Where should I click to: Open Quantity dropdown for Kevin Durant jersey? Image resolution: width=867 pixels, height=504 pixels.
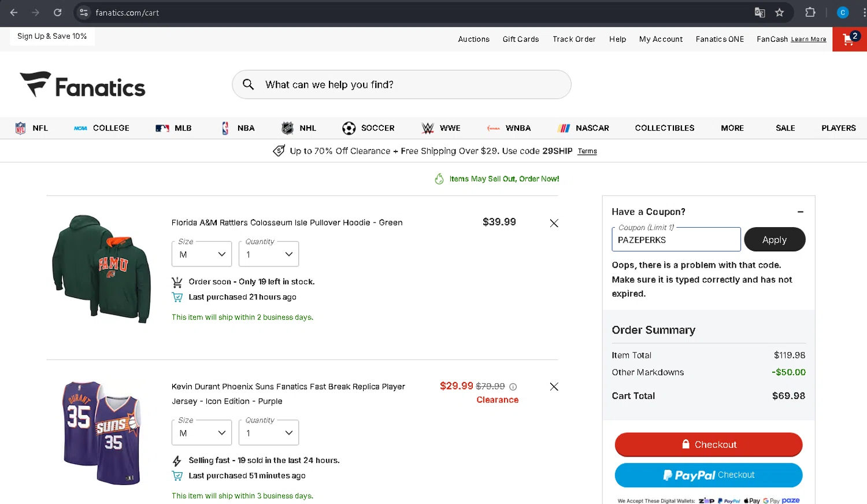pyautogui.click(x=269, y=433)
